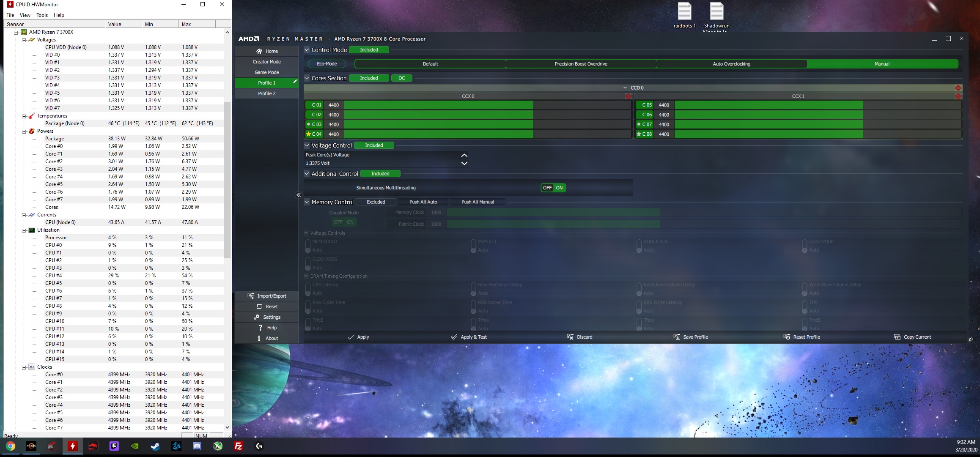
Task: Set Simultaneous Multithreading to ON
Action: [559, 188]
